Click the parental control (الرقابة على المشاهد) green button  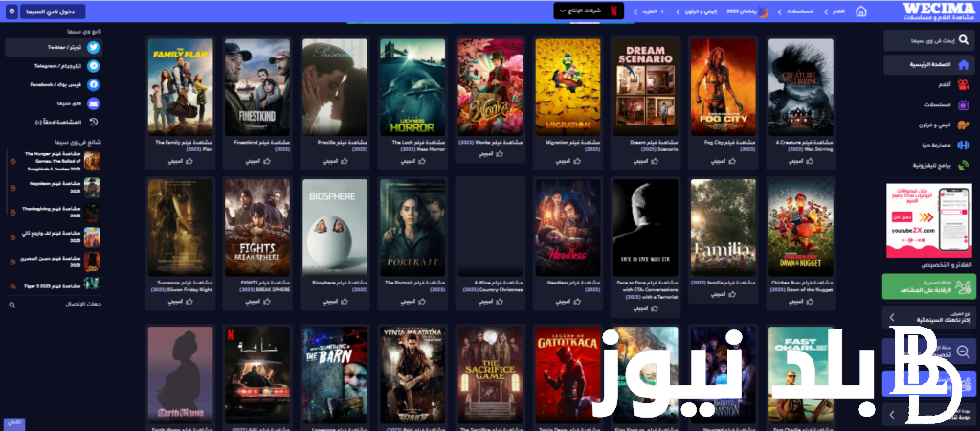(x=928, y=285)
